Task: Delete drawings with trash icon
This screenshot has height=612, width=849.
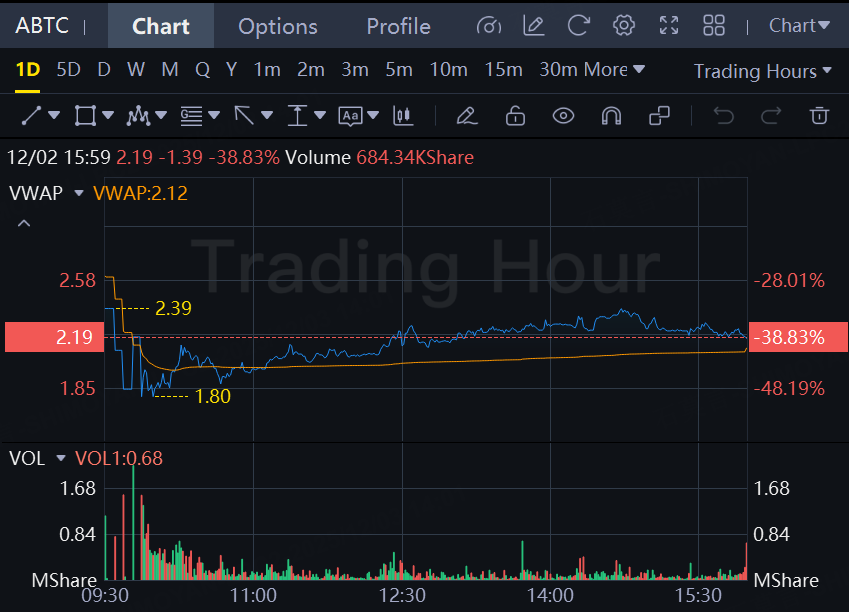Action: click(819, 116)
